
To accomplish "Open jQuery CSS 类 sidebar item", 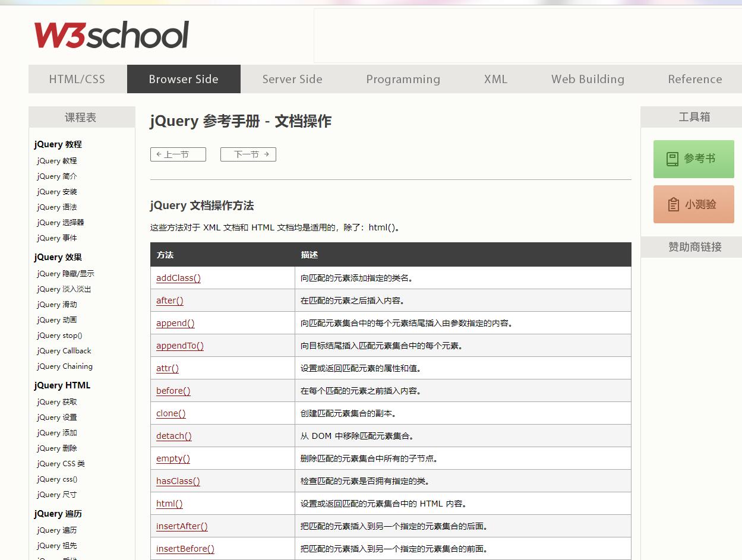I will [61, 463].
